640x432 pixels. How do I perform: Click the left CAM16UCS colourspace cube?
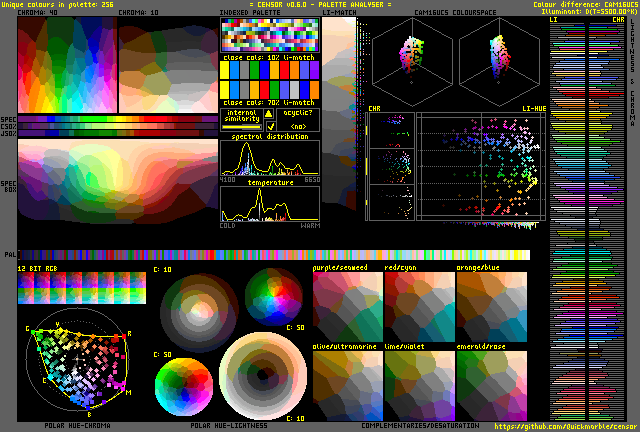click(x=412, y=61)
